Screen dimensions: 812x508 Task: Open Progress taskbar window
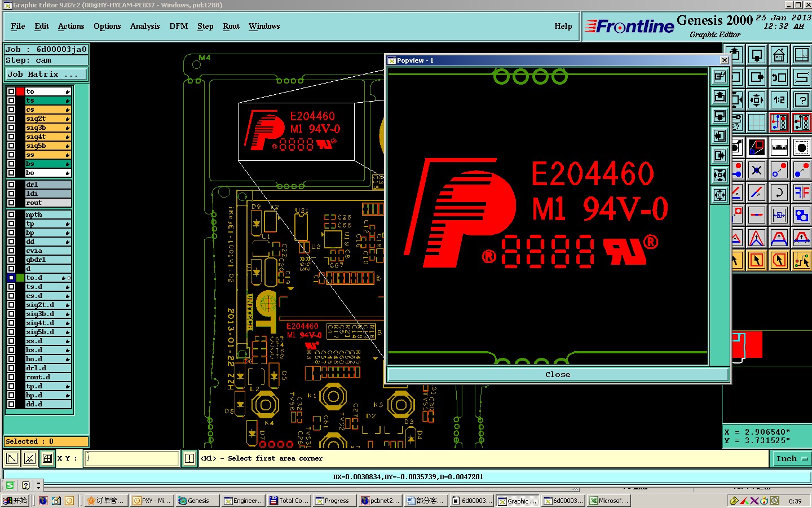[334, 501]
